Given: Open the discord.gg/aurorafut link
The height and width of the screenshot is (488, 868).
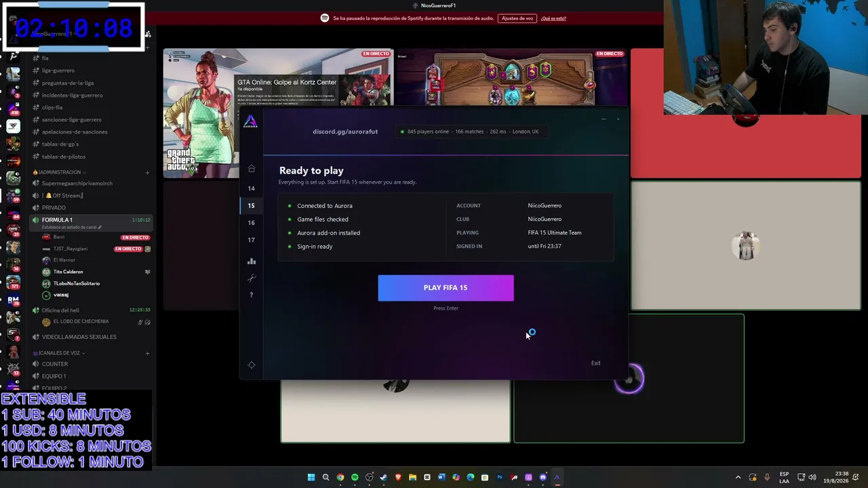Looking at the screenshot, I should pyautogui.click(x=345, y=131).
